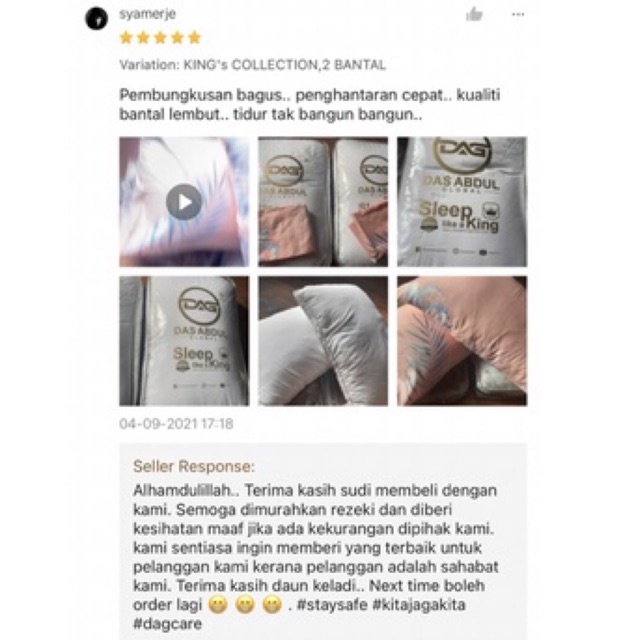Click the five-star rating row
Screen dimensions: 640x640
click(160, 38)
